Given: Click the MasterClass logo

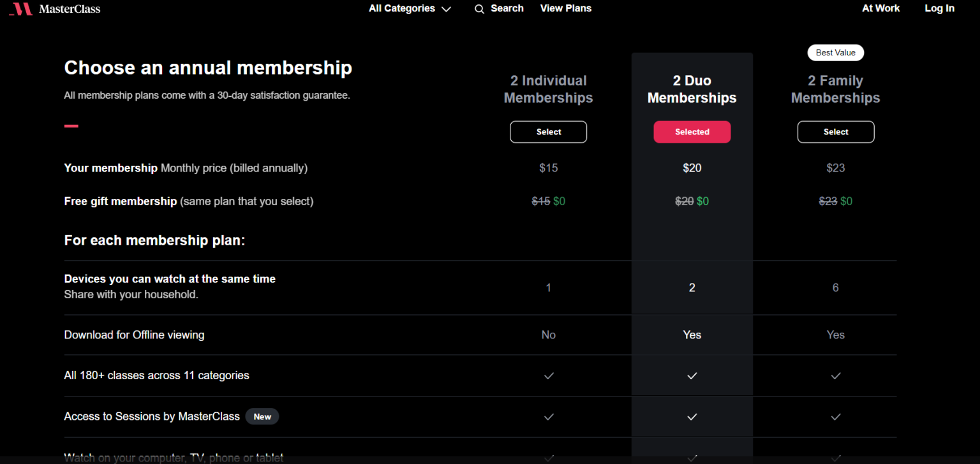Looking at the screenshot, I should pos(54,9).
